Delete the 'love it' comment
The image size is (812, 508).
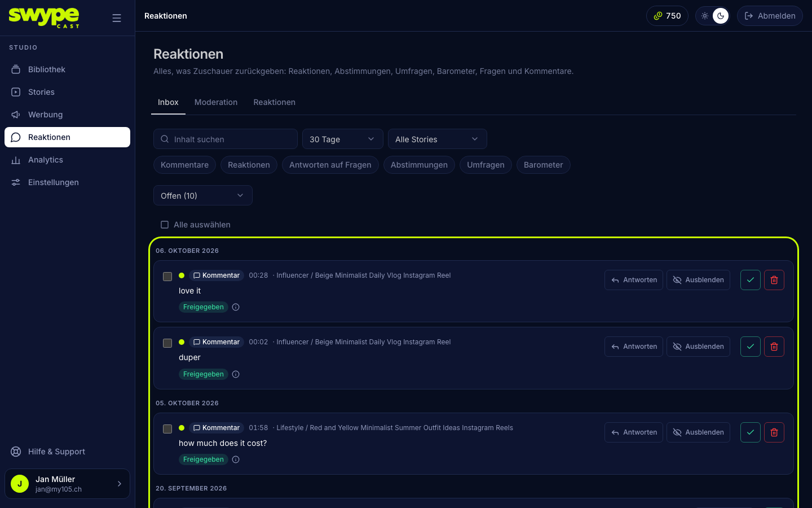tap(774, 280)
